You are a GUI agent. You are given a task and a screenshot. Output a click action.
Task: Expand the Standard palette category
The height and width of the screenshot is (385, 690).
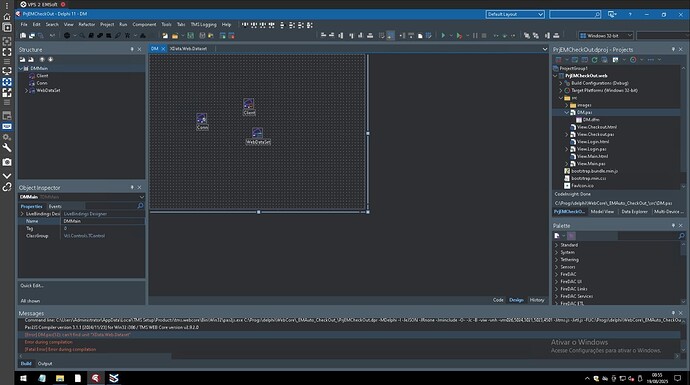557,245
